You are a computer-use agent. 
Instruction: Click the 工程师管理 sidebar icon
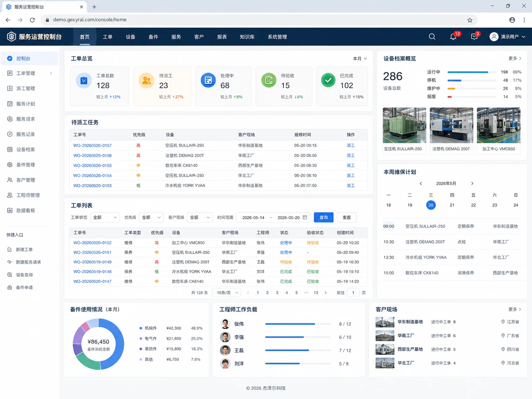[10, 195]
